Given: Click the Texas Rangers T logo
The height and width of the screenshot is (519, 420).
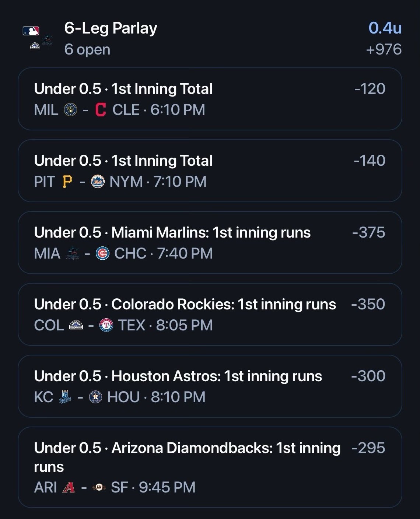Looking at the screenshot, I should (106, 325).
